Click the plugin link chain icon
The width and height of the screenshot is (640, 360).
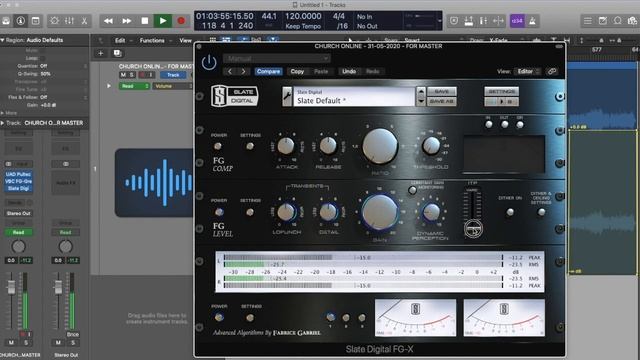point(552,71)
